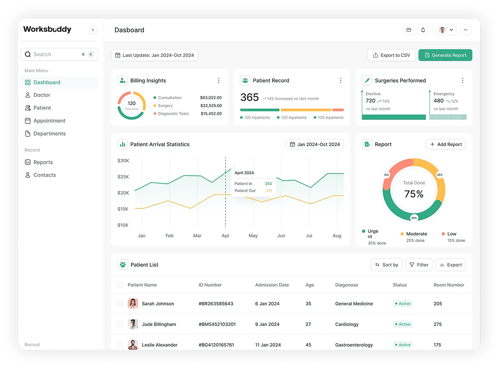Click Sarah Johnson's Active status badge

[x=403, y=304]
